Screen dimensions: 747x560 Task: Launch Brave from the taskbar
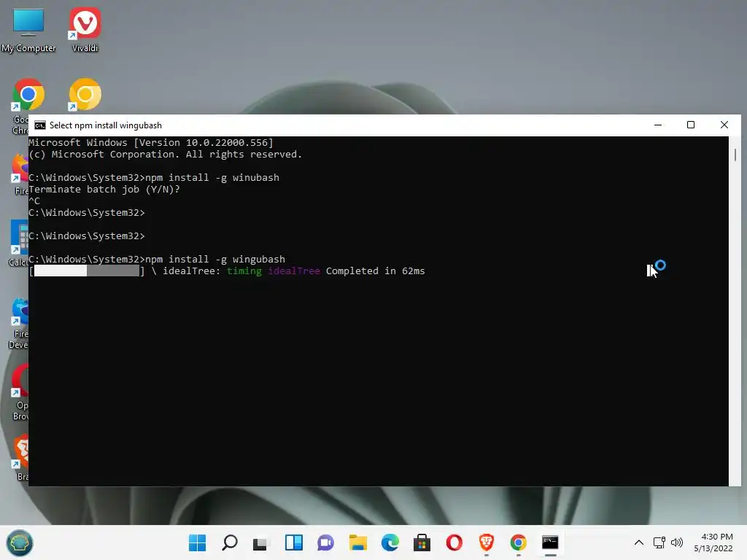(x=487, y=542)
